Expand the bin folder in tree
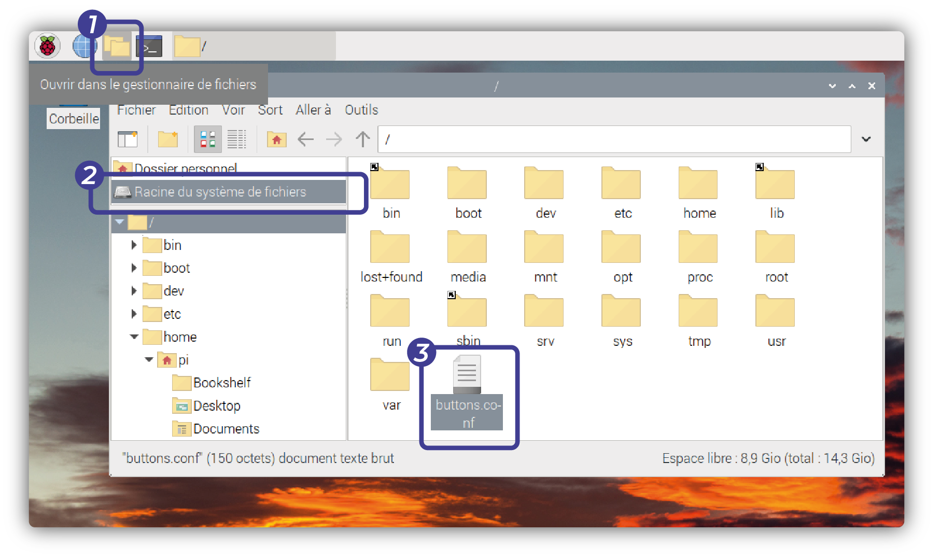Viewport: 941px width, 560px height. tap(134, 245)
